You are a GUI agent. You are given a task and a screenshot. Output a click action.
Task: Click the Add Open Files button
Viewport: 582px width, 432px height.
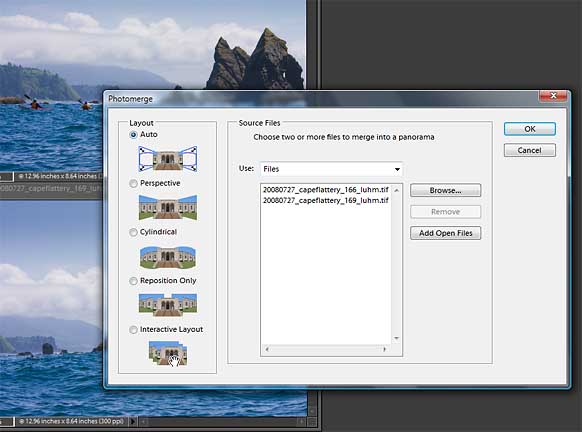coord(445,233)
